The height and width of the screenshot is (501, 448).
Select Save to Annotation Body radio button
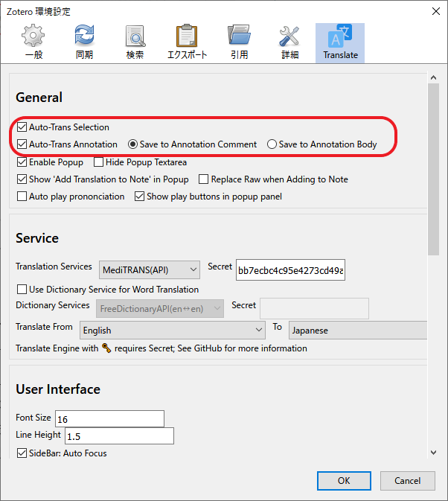[x=272, y=144]
